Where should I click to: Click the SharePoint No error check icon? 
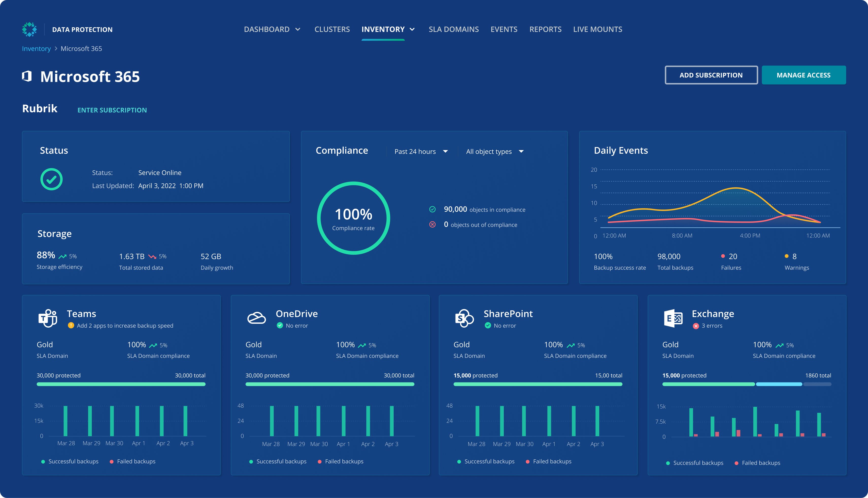(488, 325)
